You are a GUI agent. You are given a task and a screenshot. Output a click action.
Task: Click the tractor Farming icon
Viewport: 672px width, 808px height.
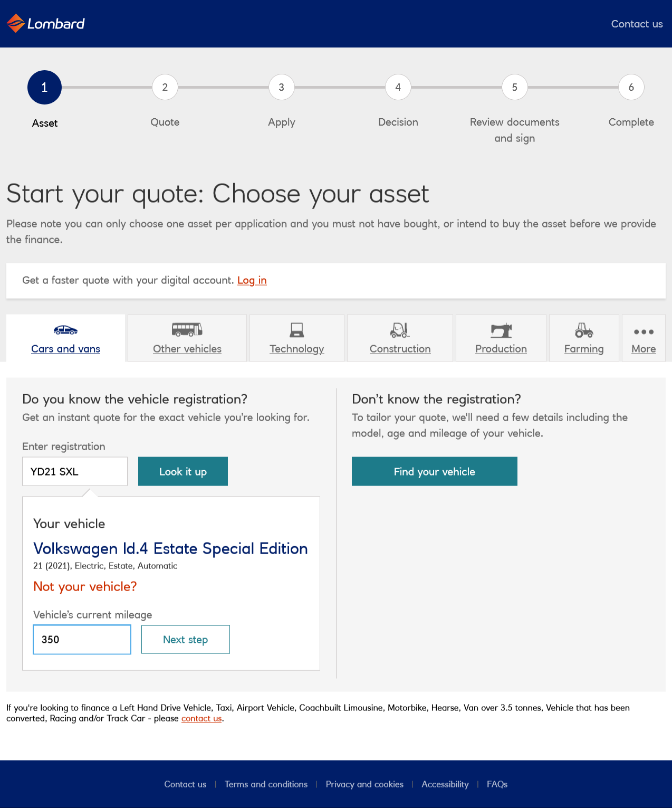[584, 330]
